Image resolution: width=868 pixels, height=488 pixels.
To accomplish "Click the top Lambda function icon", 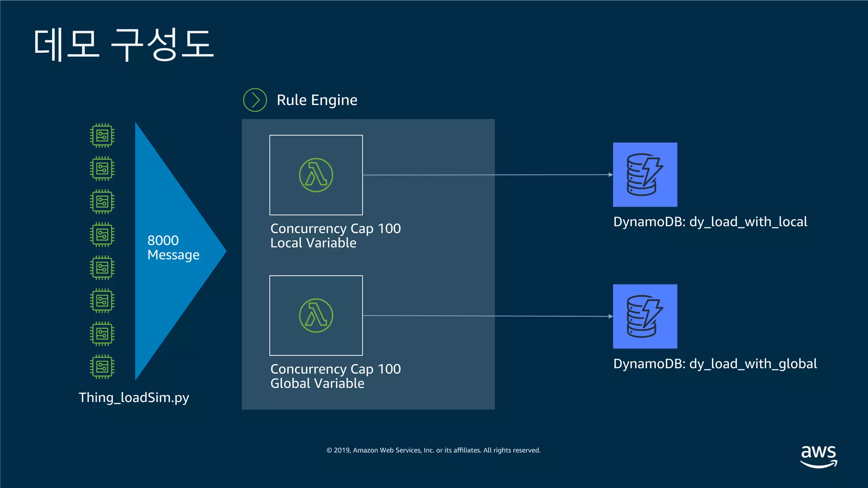I will 316,175.
